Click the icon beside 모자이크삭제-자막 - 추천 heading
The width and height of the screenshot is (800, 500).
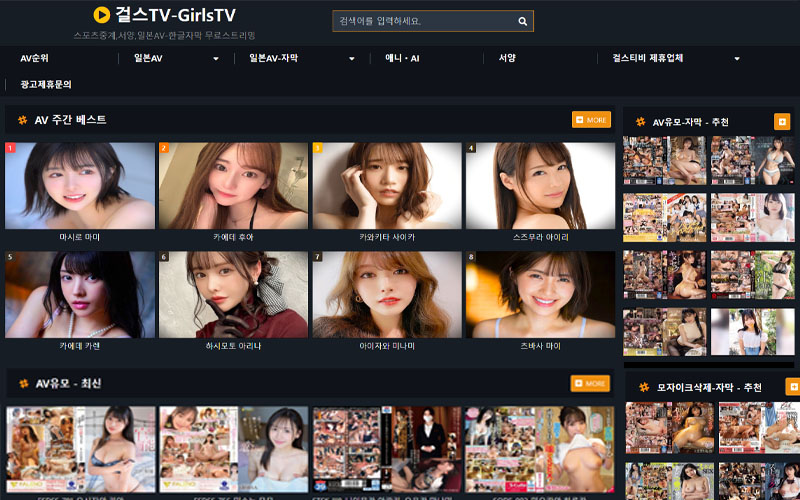[644, 388]
